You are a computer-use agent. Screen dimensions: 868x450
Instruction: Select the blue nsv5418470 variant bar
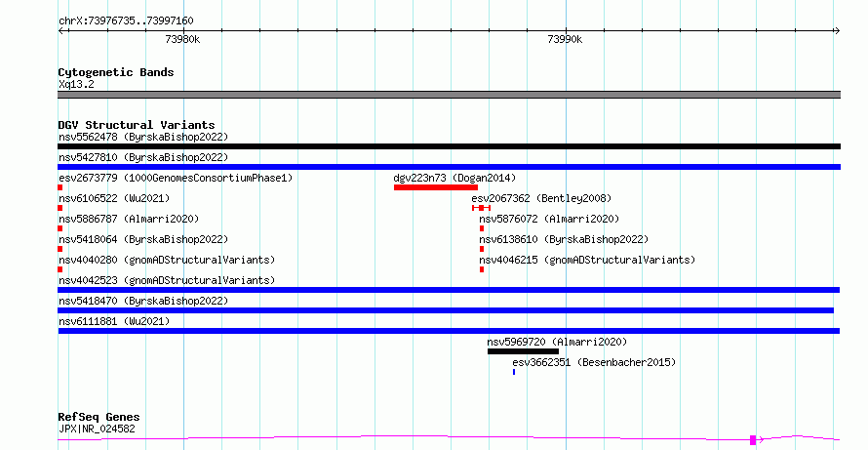point(446,310)
